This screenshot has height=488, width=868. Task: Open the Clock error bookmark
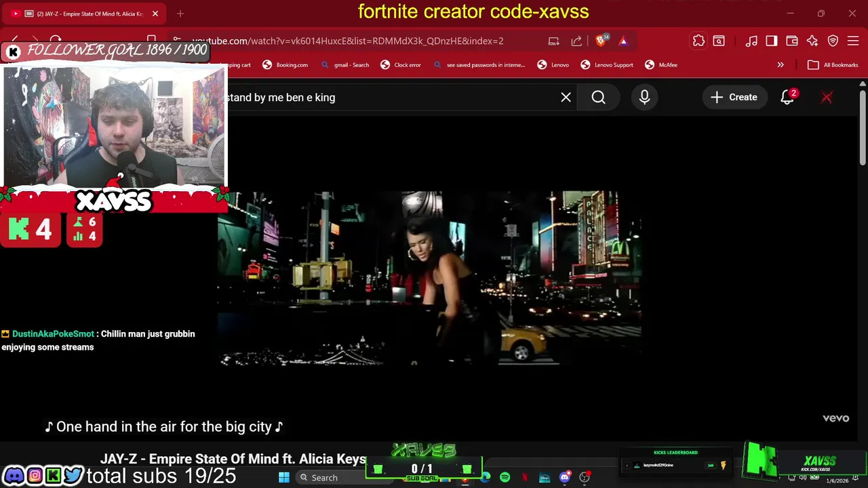pos(401,65)
